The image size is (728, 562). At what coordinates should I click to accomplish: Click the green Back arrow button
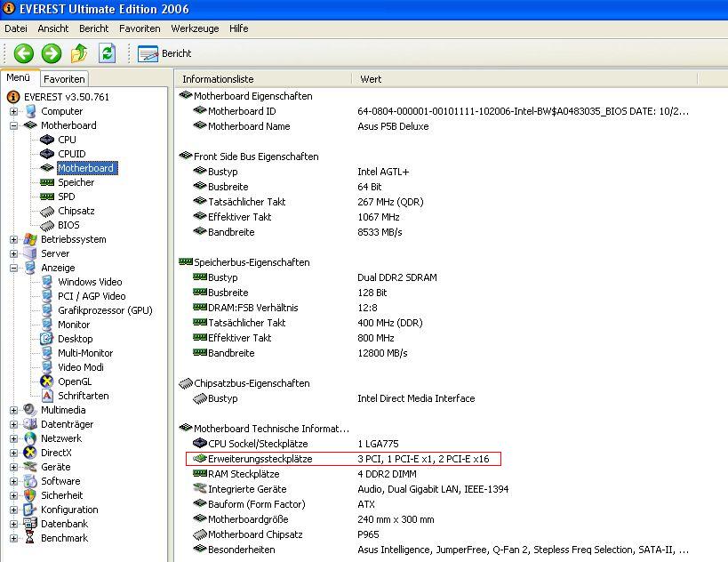tap(24, 53)
